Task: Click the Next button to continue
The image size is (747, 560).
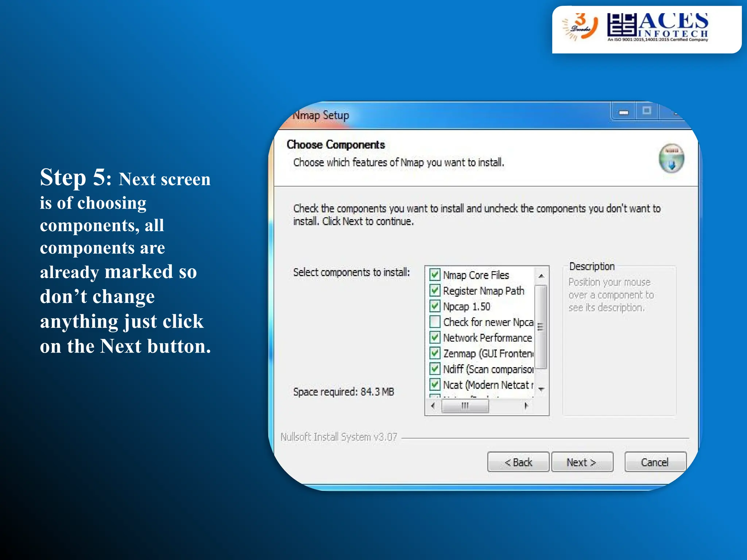Action: (x=582, y=462)
